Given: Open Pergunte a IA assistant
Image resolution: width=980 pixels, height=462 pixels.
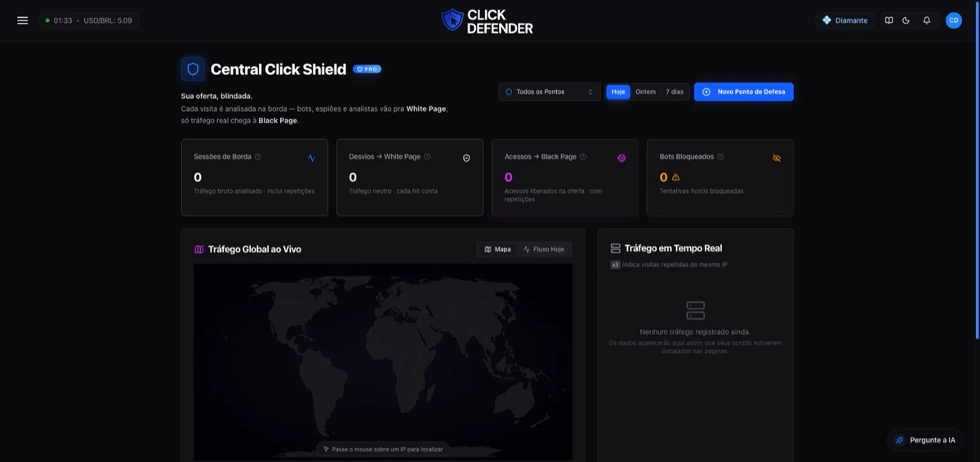Looking at the screenshot, I should coord(925,440).
